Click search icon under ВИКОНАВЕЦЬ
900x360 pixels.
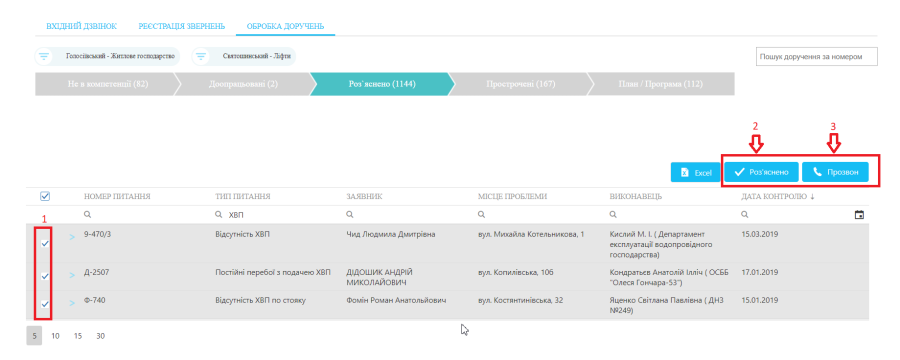[613, 214]
